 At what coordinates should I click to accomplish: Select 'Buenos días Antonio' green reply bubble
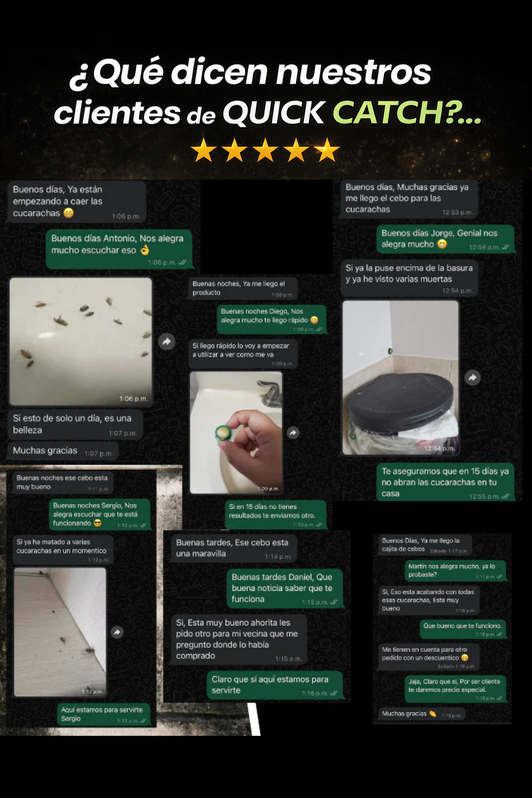tap(119, 250)
